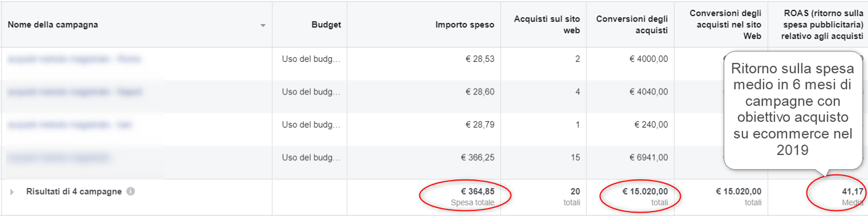
Task: Click Uso del budg… in the fourth row
Action: (x=311, y=157)
